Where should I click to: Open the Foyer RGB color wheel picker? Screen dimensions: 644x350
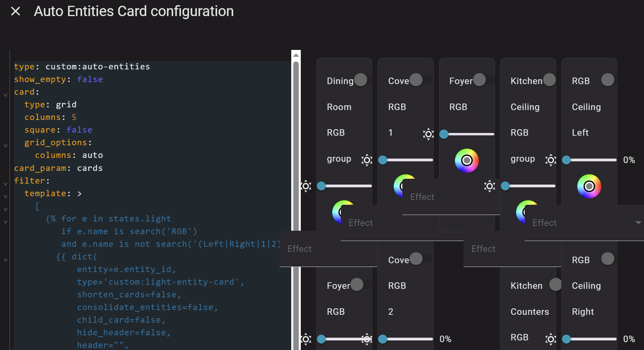click(467, 160)
